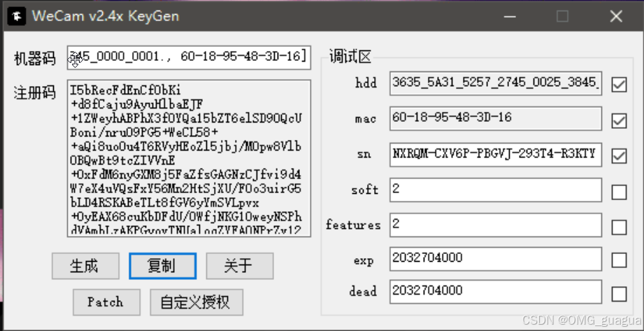This screenshot has width=644, height=331.
Task: Tick the exp checkbox
Action: (619, 260)
